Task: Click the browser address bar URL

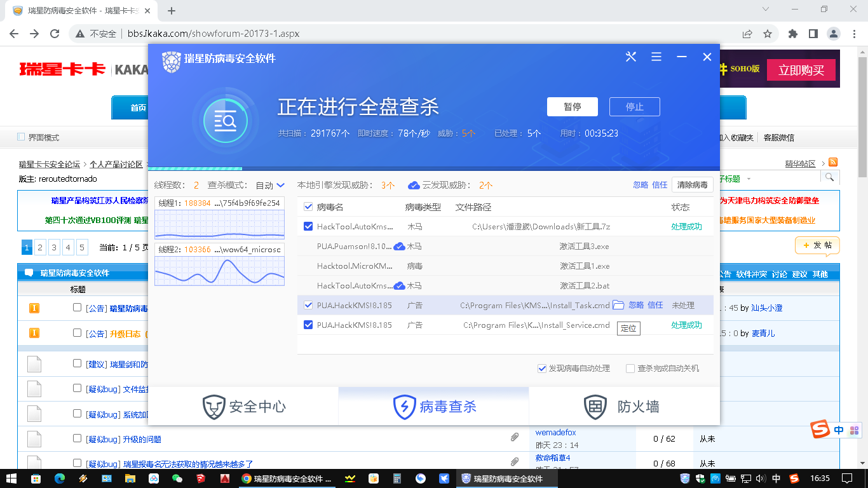Action: pyautogui.click(x=213, y=34)
